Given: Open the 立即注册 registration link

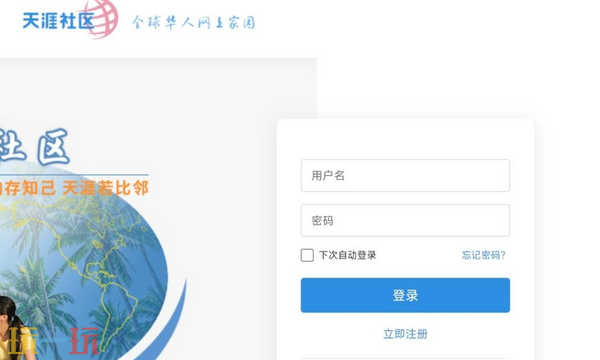Looking at the screenshot, I should pos(405,334).
